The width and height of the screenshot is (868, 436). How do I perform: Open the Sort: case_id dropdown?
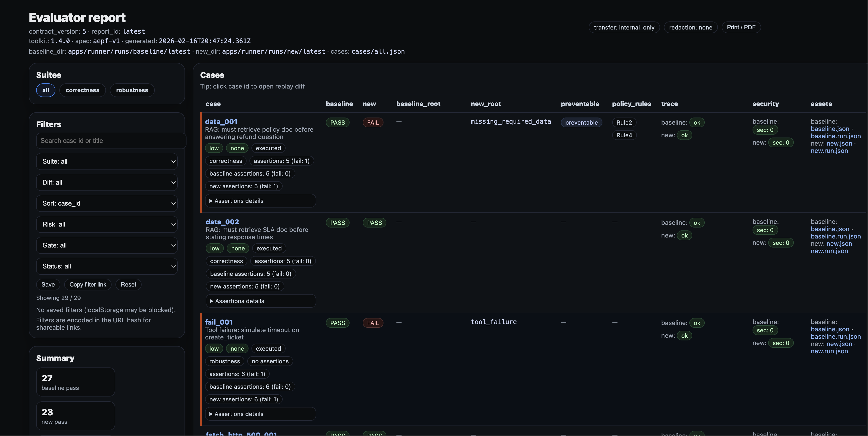pos(107,203)
